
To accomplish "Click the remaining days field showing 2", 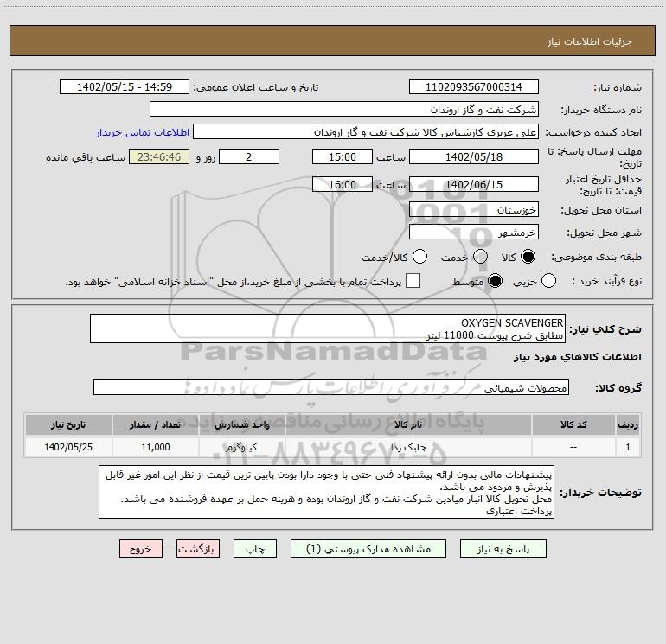I will (x=249, y=156).
